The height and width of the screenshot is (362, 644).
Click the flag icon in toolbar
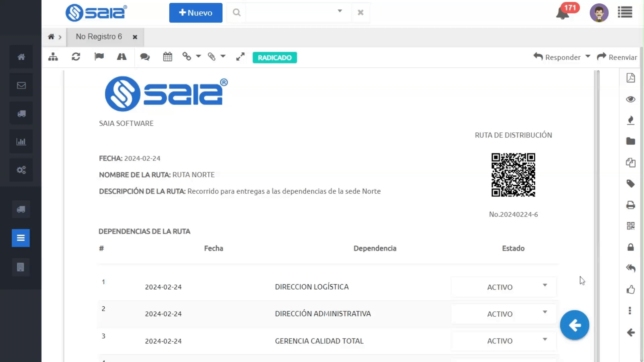(99, 57)
